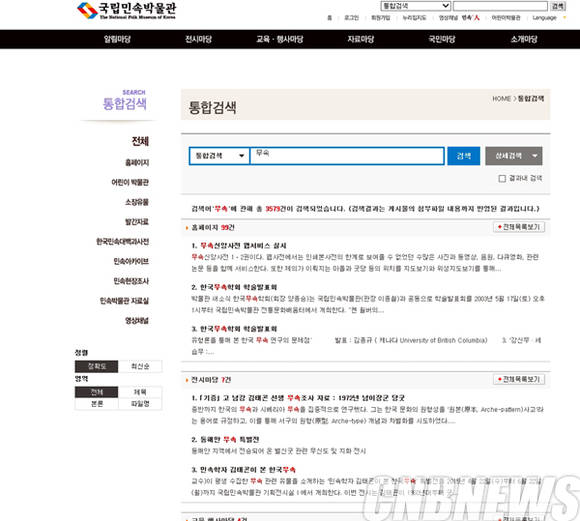Click the 전시마당 7건 section heading
The width and height of the screenshot is (580, 521).
click(x=211, y=380)
